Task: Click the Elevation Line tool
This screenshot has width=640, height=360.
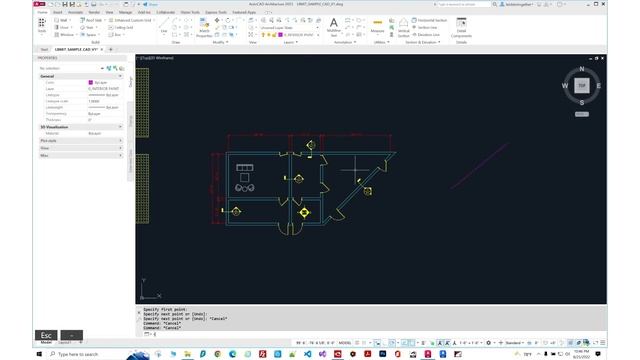Action: click(x=426, y=35)
